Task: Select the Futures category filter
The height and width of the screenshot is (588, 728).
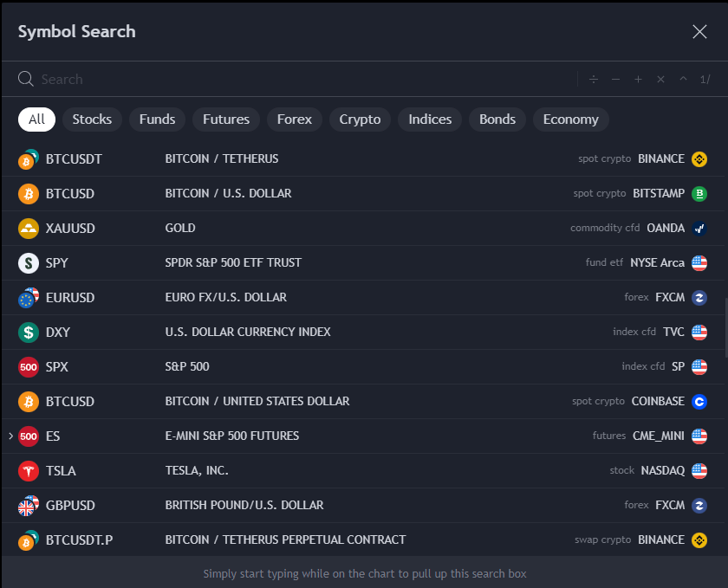Action: point(226,120)
